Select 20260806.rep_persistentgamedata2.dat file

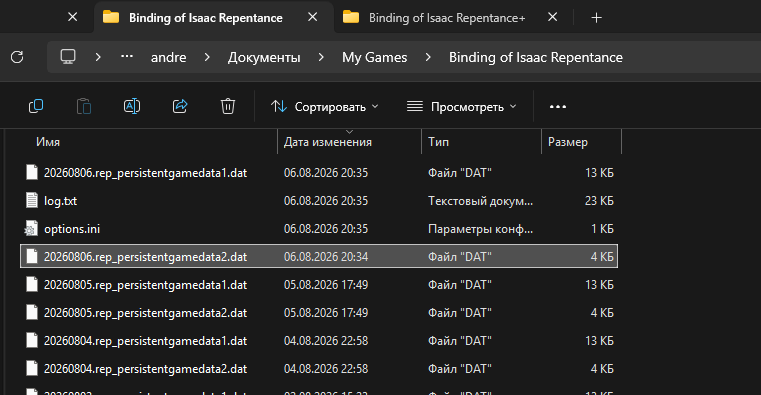tap(319, 256)
